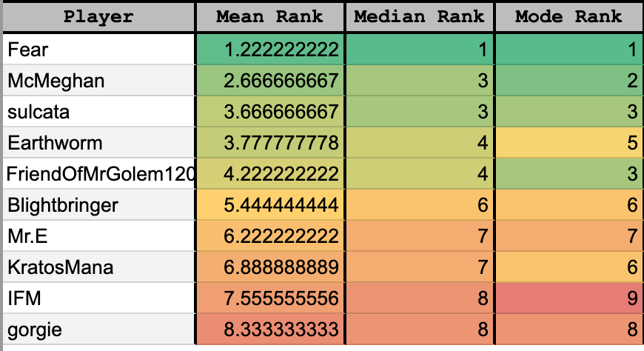Select the Blightbringer name cell

pos(98,204)
